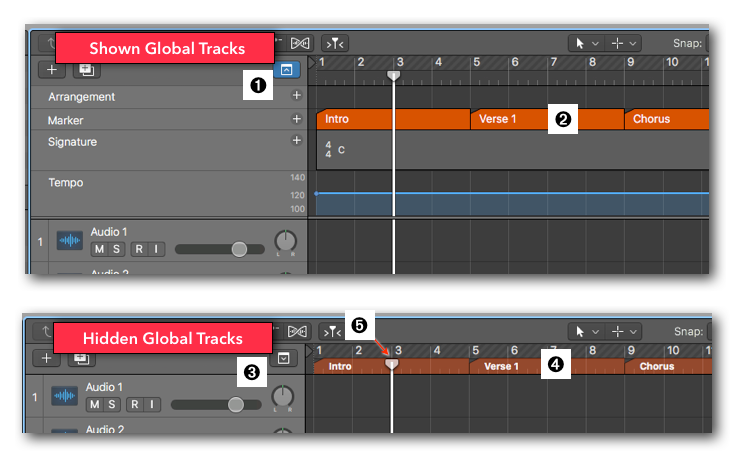Click the Audio 1 waveform icon in the upper panel
This screenshot has width=735, height=471.
coord(69,241)
